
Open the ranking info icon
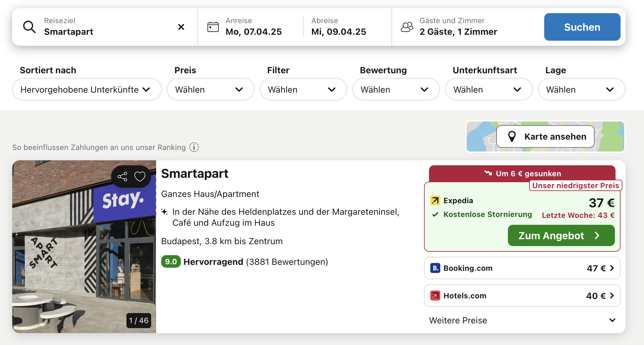(x=194, y=147)
